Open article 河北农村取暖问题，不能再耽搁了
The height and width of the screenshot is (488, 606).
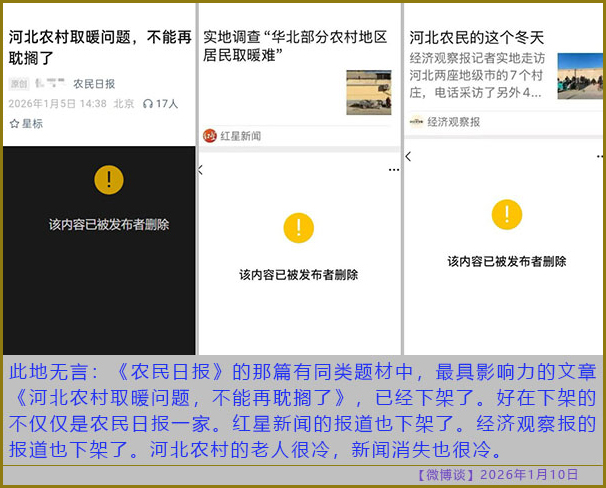98,47
